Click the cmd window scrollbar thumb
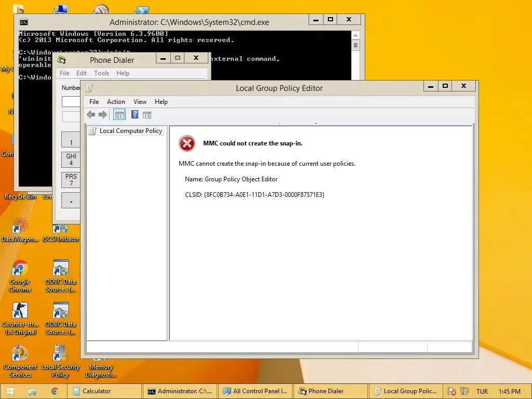532x399 pixels. pyautogui.click(x=355, y=45)
